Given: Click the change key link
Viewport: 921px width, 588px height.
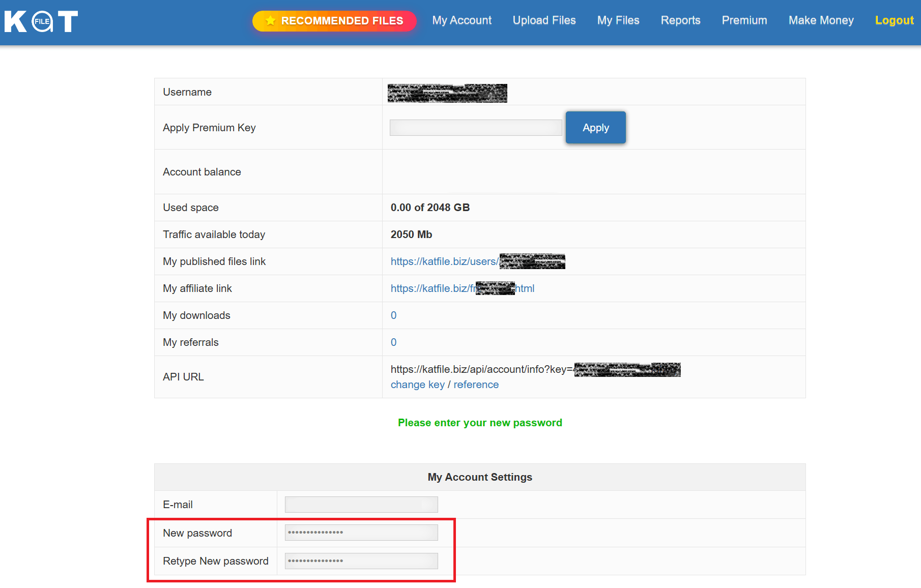Looking at the screenshot, I should (x=417, y=385).
